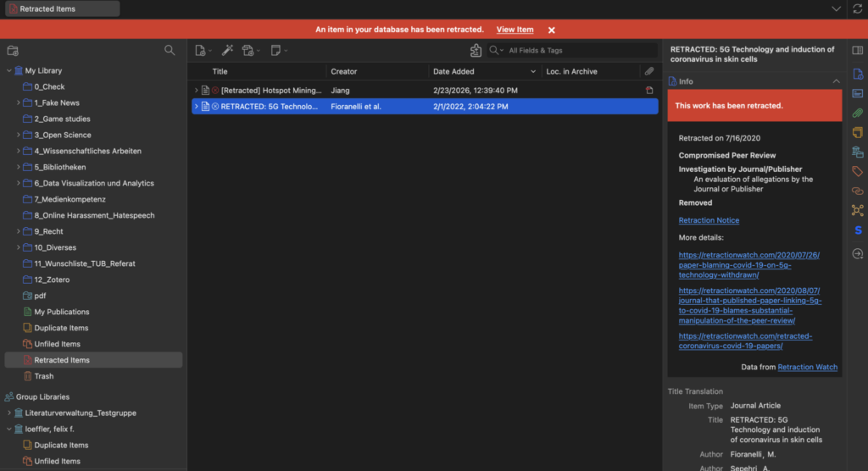The width and height of the screenshot is (868, 471).
Task: Open search mode dropdown magnifier
Action: pos(495,50)
